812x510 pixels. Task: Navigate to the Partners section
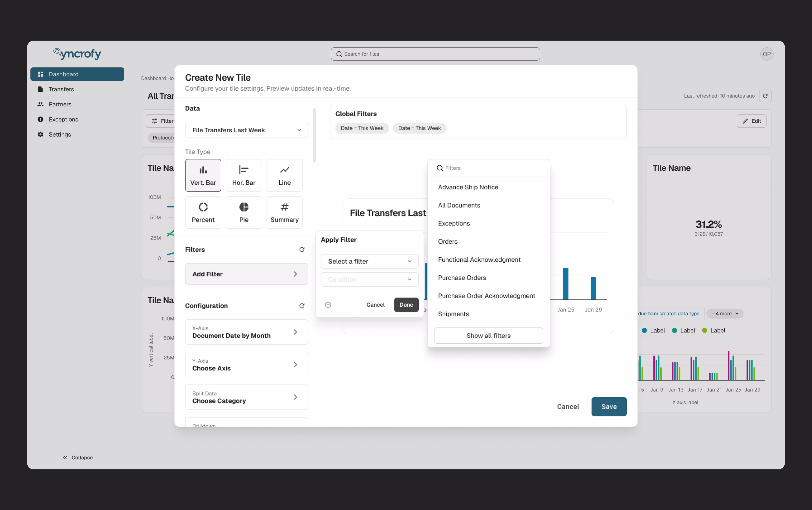[60, 104]
